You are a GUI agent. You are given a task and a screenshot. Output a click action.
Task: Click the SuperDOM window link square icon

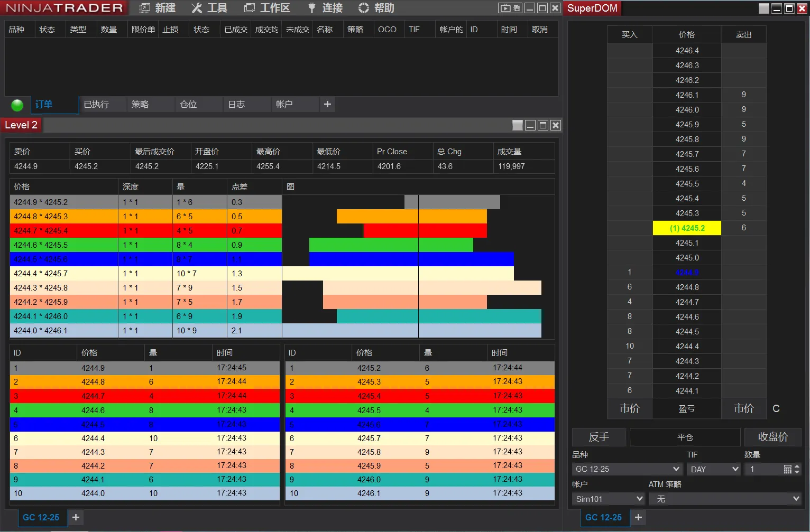763,8
